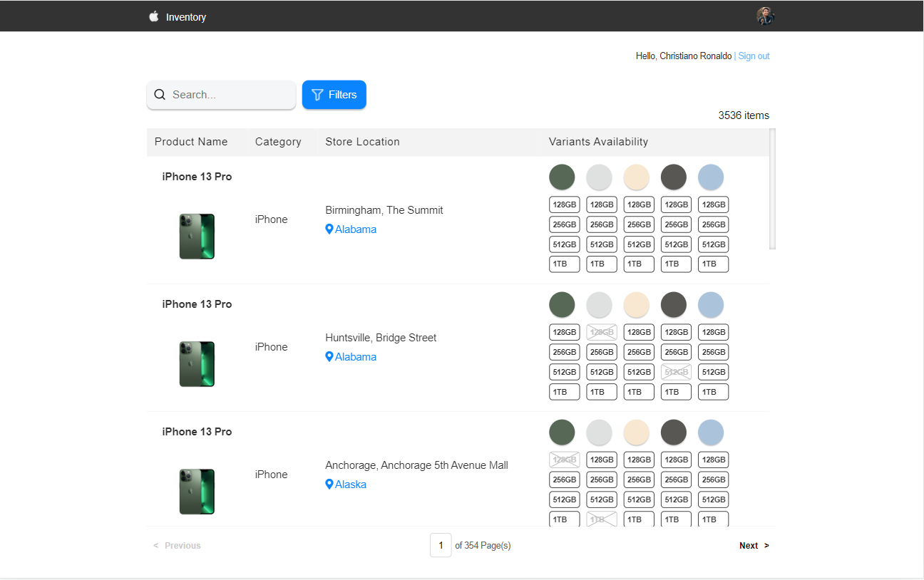The height and width of the screenshot is (580, 924).
Task: Click the magnifier icon in the search box
Action: click(x=160, y=95)
